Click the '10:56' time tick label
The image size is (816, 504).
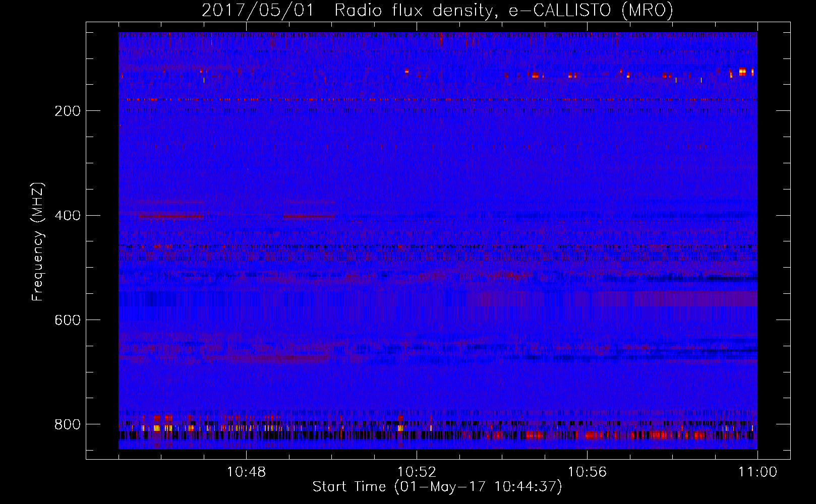(587, 472)
